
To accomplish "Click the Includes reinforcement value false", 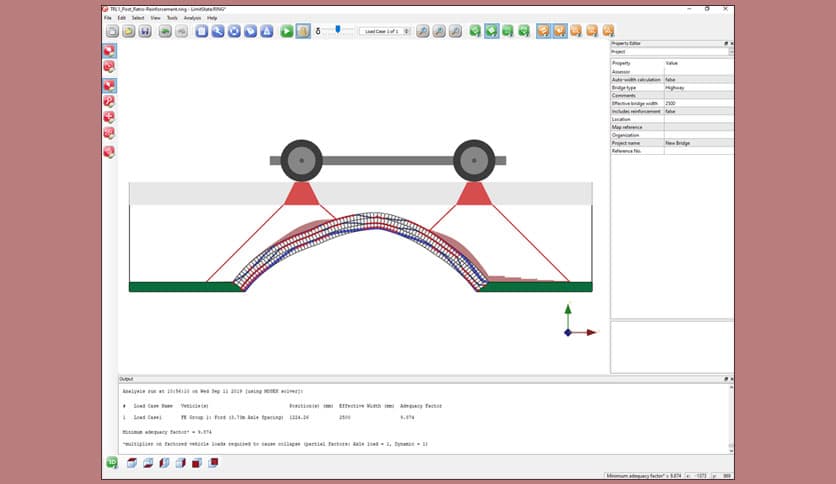I will click(x=698, y=111).
